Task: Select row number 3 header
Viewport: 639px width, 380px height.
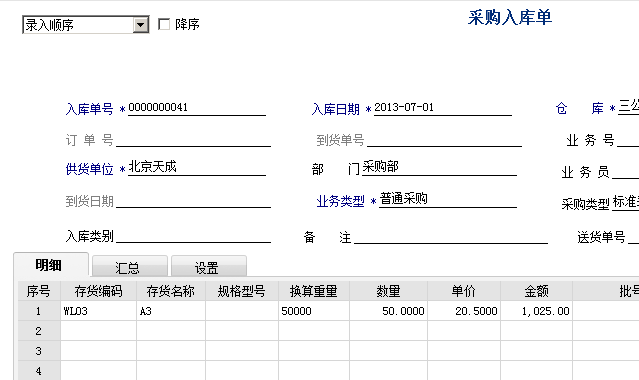Action: point(39,351)
